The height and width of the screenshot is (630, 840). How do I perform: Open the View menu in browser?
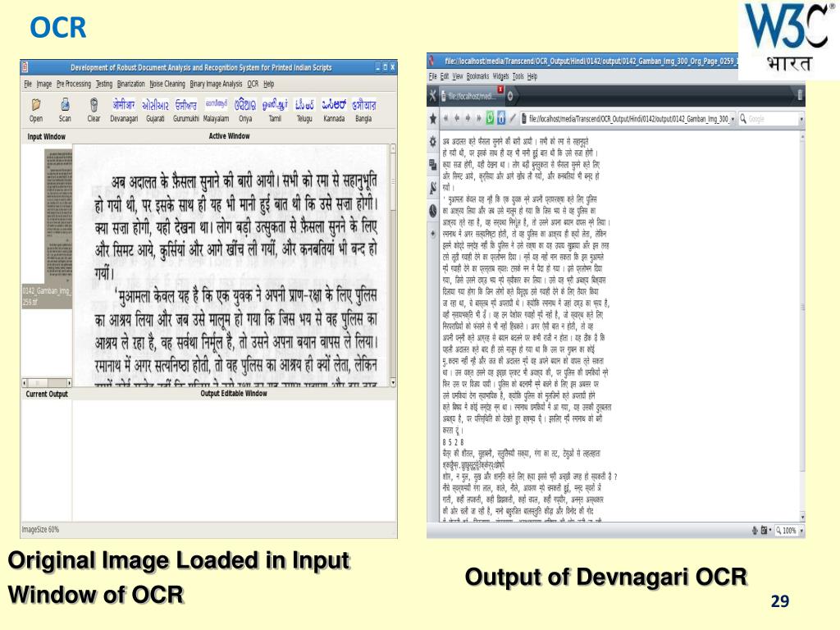click(458, 76)
